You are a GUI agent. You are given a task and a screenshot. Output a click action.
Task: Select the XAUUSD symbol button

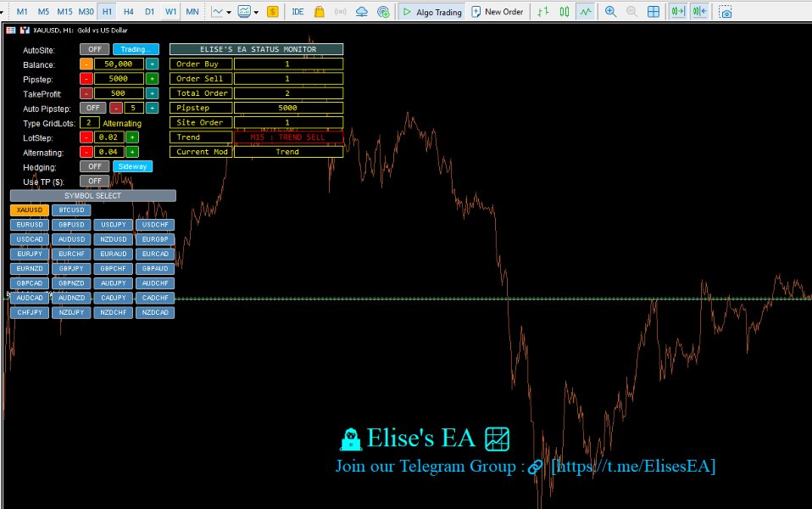tap(30, 210)
